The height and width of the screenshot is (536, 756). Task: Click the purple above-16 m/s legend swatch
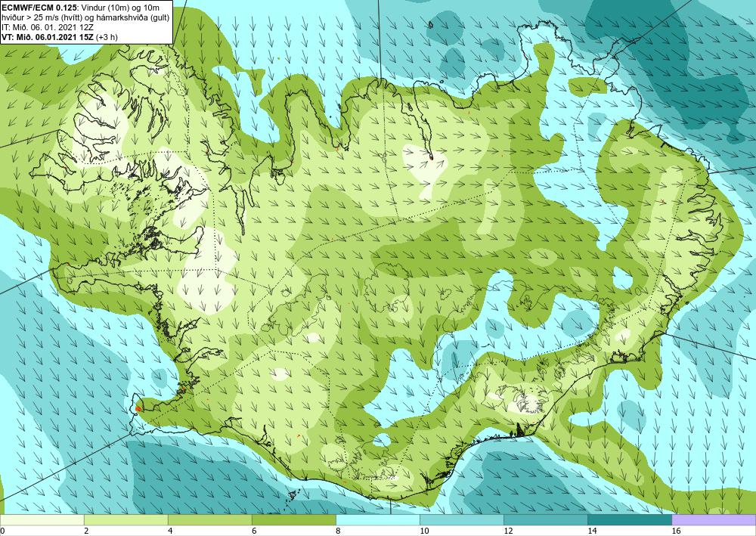click(714, 520)
